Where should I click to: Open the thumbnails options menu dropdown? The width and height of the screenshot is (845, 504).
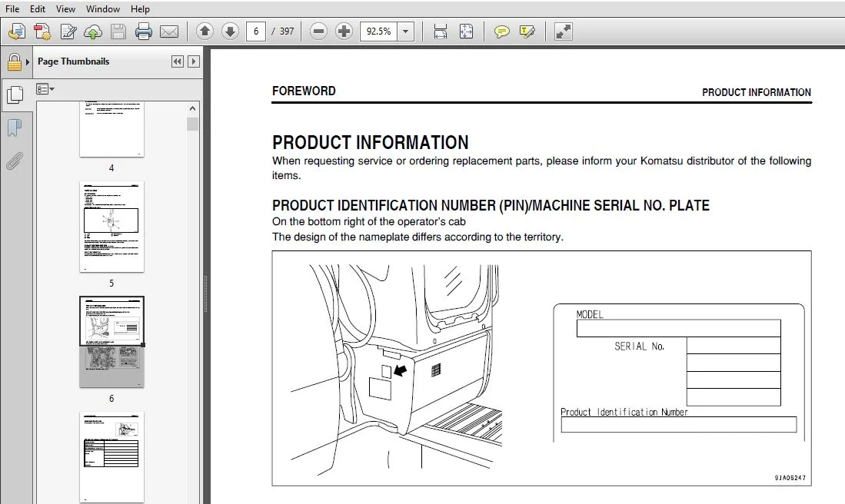pos(45,89)
